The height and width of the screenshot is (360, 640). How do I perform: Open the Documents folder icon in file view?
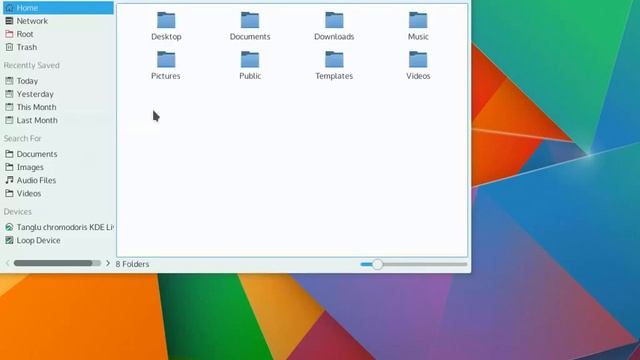[250, 20]
